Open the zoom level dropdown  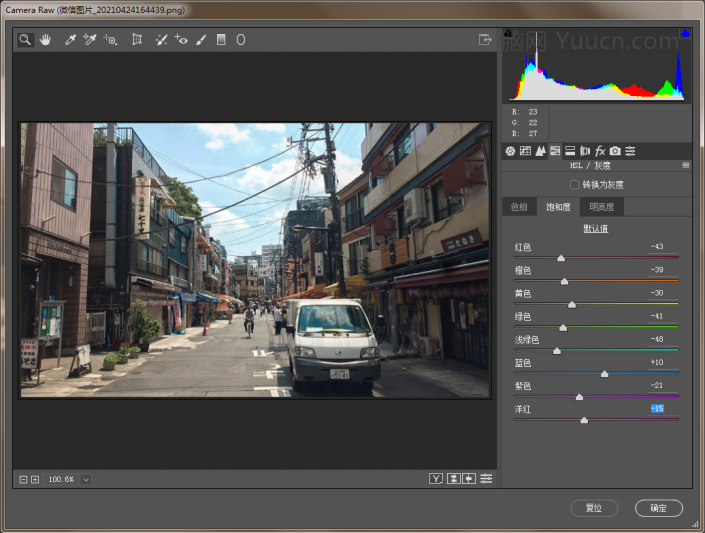pyautogui.click(x=86, y=480)
